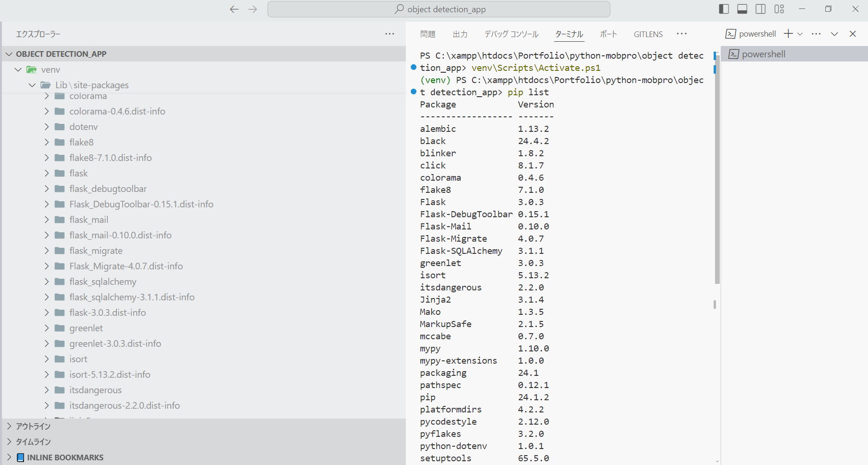Click the object detection_app search box
Viewport: 868px width, 465px height.
[x=439, y=9]
